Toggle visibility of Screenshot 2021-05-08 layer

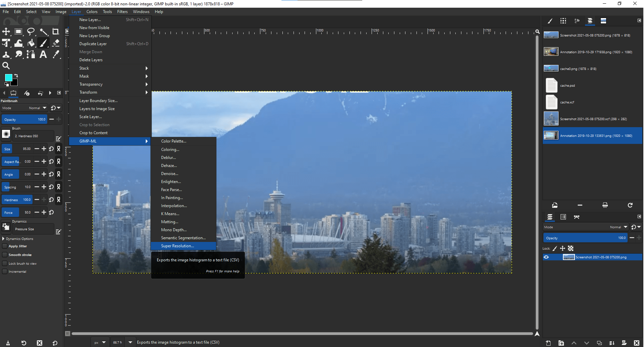click(x=546, y=257)
